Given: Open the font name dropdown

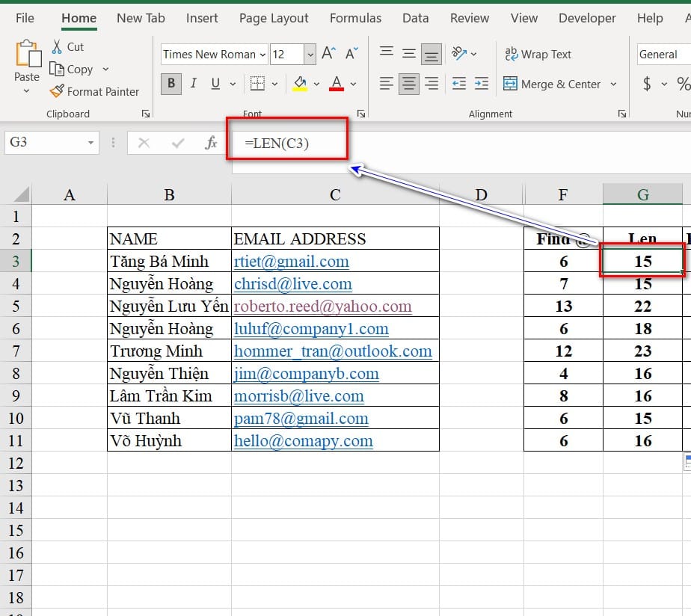Looking at the screenshot, I should (x=262, y=55).
